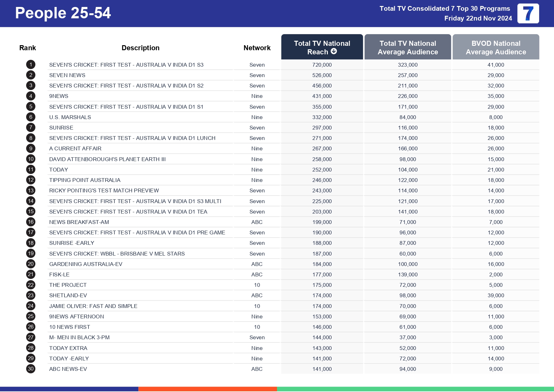Screen dimensions: 554x392
Task: Open the SEVEN NEWS program entry
Action: [x=67, y=75]
